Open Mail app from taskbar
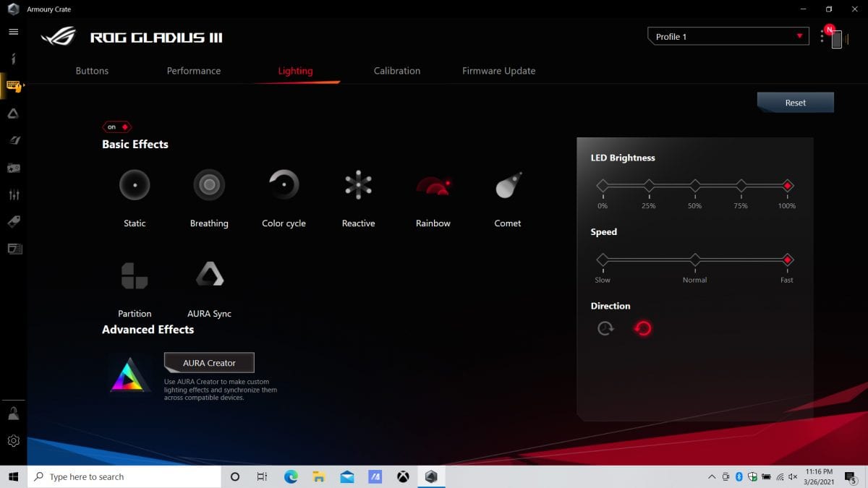Screen dimensions: 868x488 click(x=346, y=476)
